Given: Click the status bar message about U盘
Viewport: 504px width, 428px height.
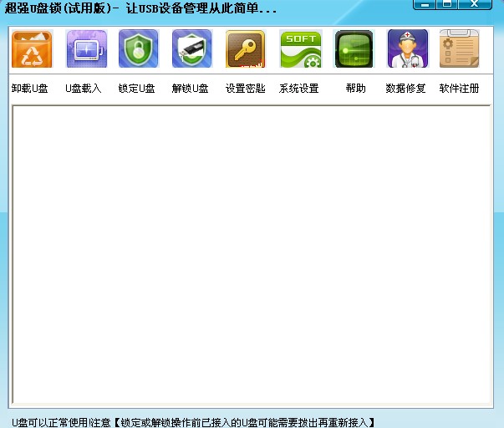Looking at the screenshot, I should [193, 422].
